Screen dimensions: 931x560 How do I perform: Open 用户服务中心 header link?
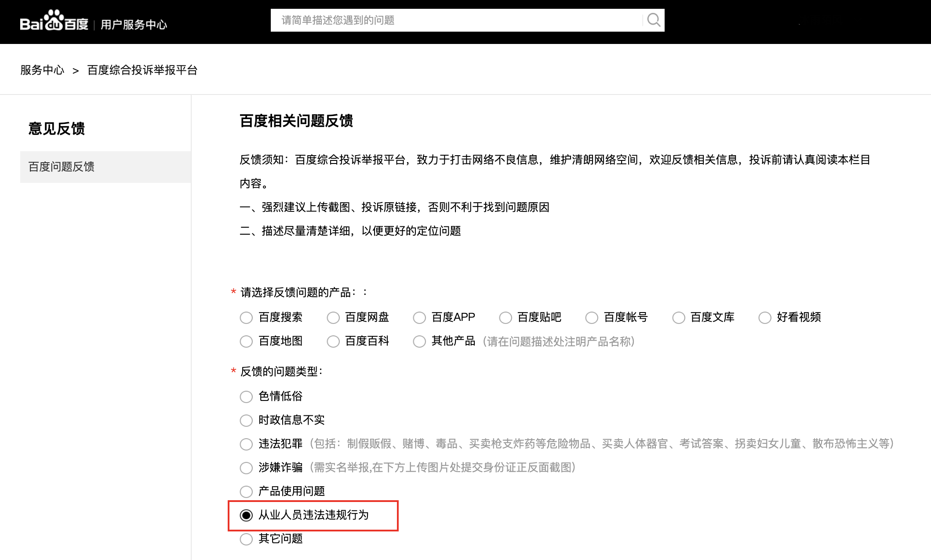(x=134, y=24)
